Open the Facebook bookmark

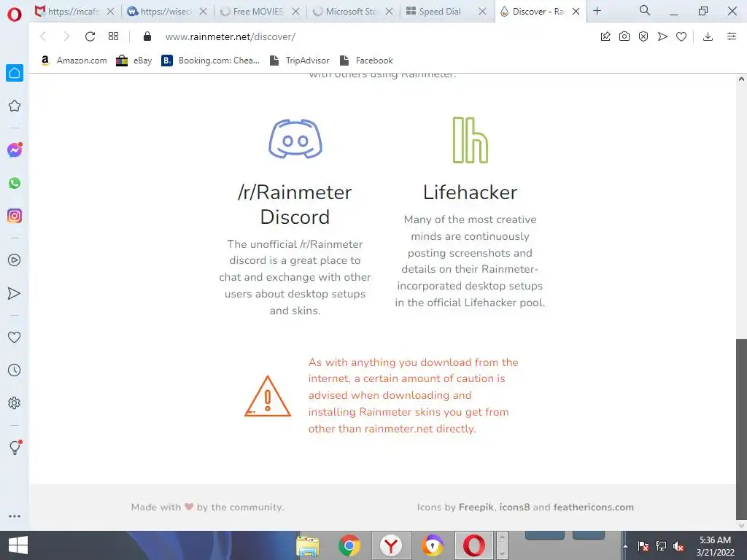[366, 61]
